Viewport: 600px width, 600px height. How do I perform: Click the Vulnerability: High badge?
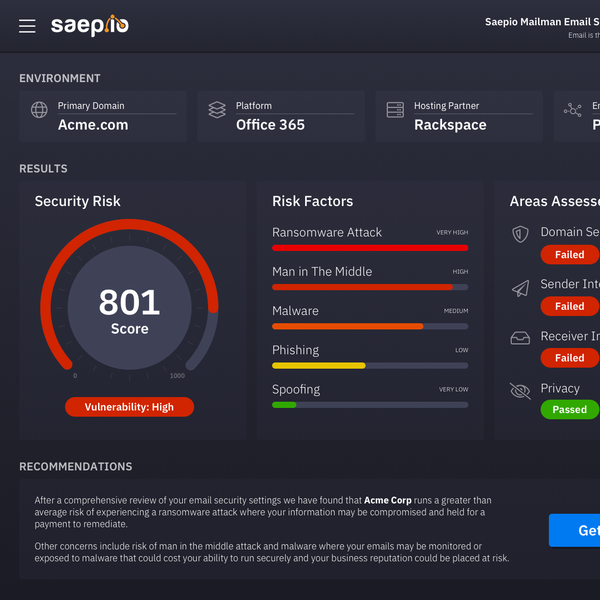pyautogui.click(x=129, y=407)
